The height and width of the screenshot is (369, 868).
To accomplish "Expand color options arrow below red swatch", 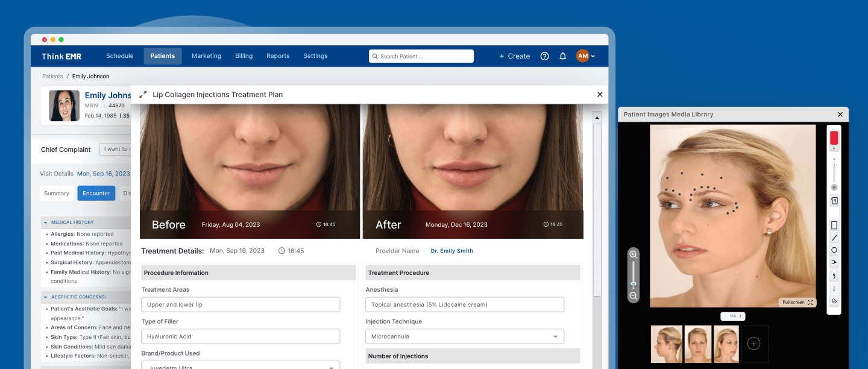I will 834,148.
